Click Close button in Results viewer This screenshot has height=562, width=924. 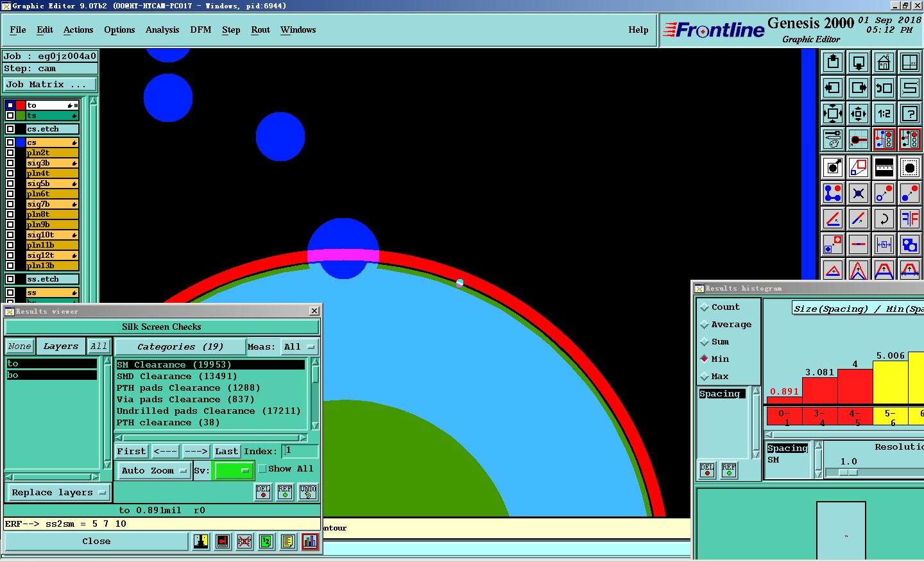click(x=96, y=541)
